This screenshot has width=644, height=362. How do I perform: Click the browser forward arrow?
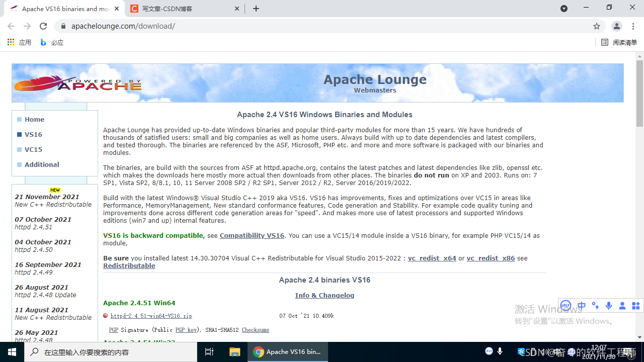point(27,26)
